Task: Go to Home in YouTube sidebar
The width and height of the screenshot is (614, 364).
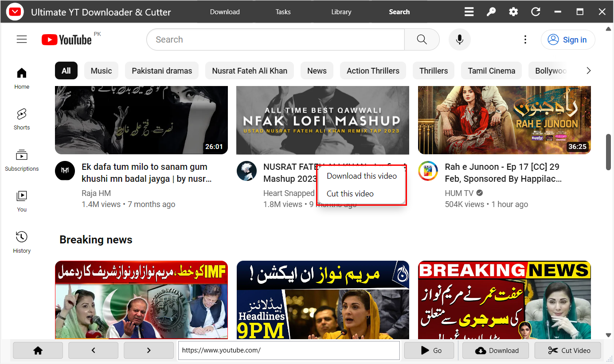Action: coord(22,78)
